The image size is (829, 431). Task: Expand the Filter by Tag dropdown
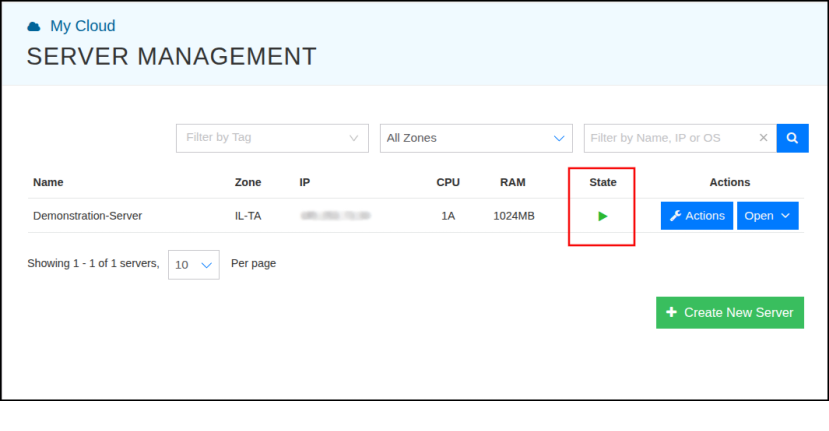coord(272,138)
